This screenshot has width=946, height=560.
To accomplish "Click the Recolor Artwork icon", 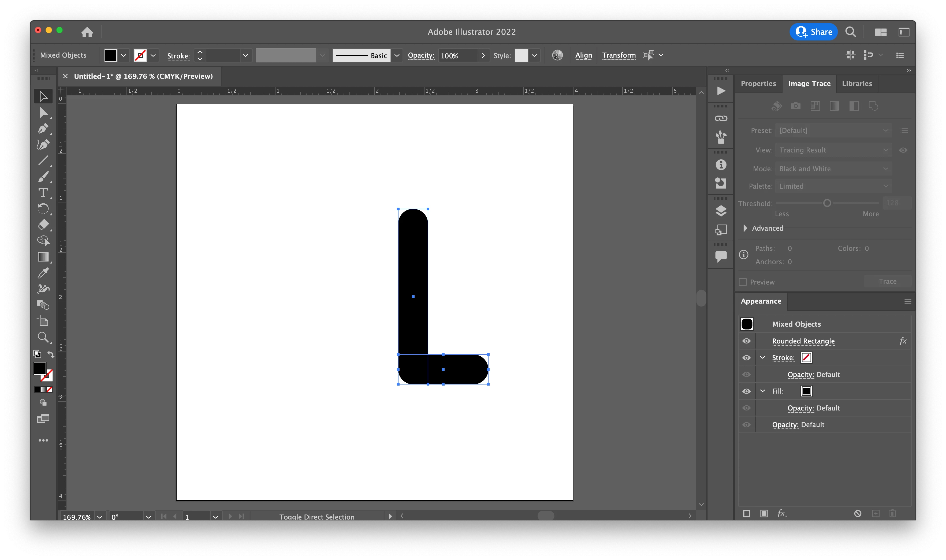I will coord(557,55).
